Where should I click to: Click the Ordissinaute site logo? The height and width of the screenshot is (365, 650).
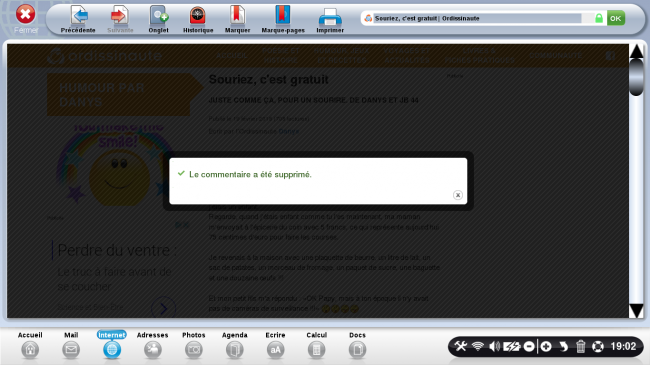pos(104,56)
